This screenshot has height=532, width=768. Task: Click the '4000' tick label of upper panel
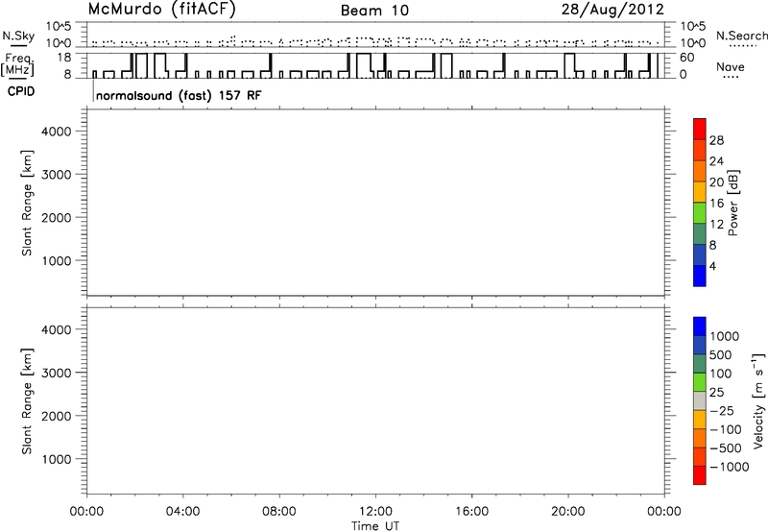(x=56, y=132)
